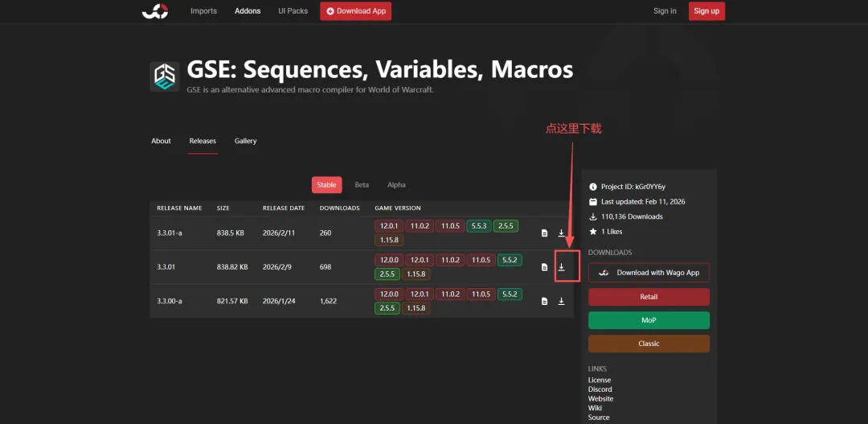The height and width of the screenshot is (424, 868).
Task: Click the 2026/1/24 release date
Action: [279, 301]
